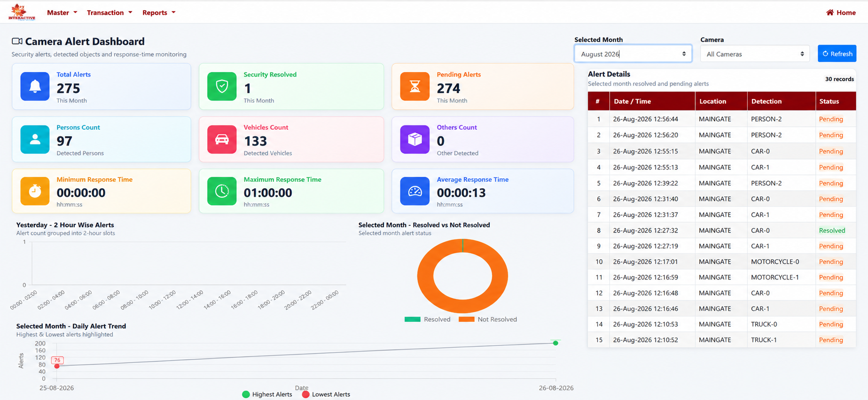The image size is (868, 400).
Task: Click the Minimum Response Time stopwatch icon
Action: click(x=35, y=191)
